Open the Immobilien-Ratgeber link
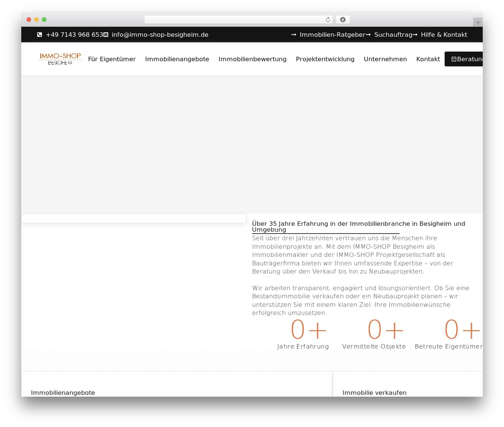This screenshot has width=504, height=427. pos(332,35)
